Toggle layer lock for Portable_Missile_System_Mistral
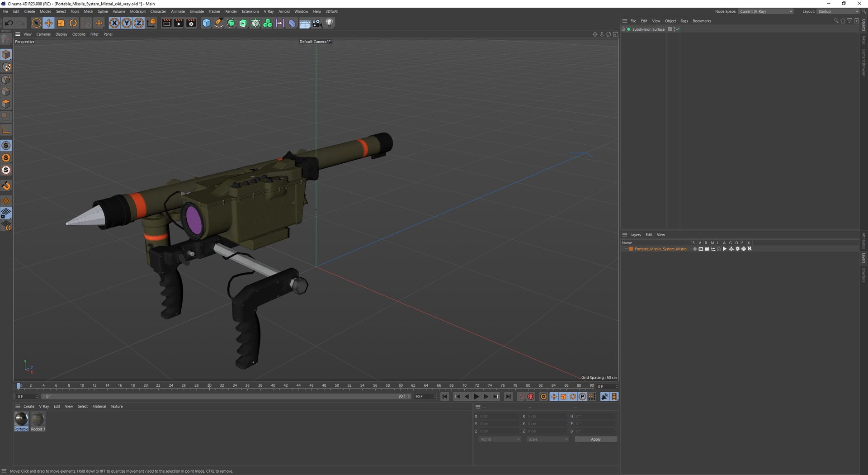The height and width of the screenshot is (475, 868). (x=719, y=249)
